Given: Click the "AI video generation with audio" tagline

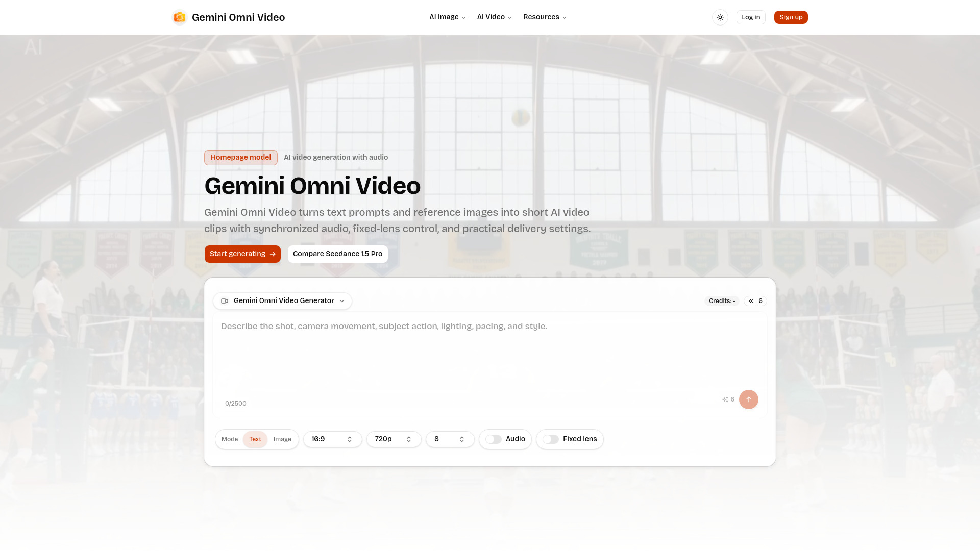Looking at the screenshot, I should tap(336, 158).
